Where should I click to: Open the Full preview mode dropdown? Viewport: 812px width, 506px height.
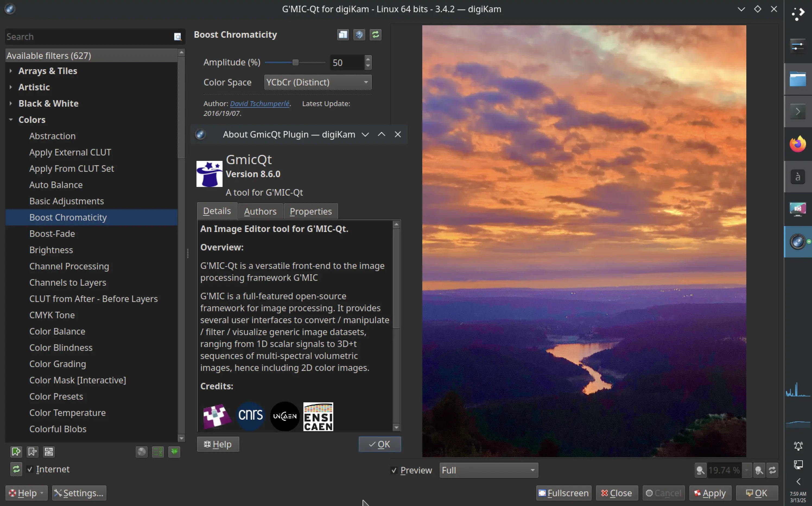(x=488, y=470)
